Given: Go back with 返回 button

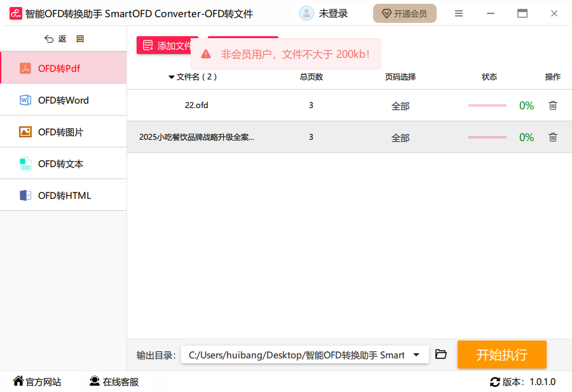Looking at the screenshot, I should coord(64,39).
